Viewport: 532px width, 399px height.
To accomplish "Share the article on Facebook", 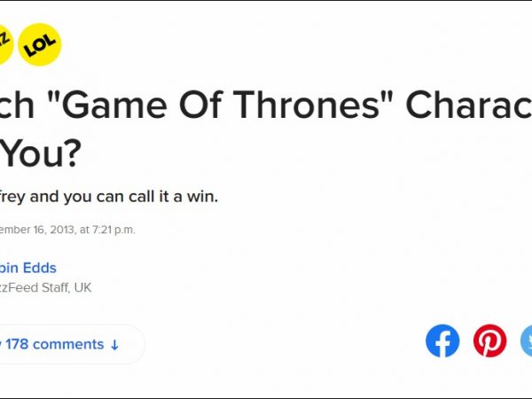I will 442,341.
